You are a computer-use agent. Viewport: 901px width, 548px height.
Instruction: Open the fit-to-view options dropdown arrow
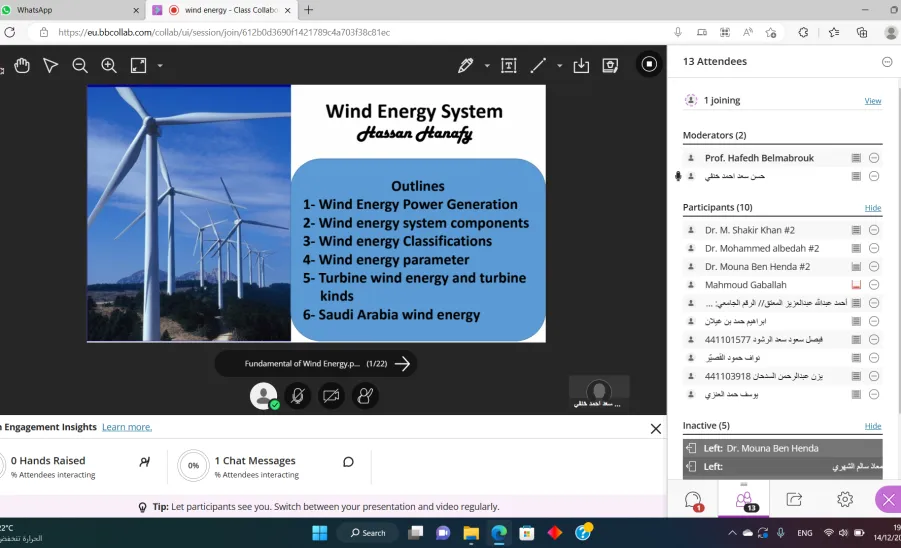click(160, 65)
